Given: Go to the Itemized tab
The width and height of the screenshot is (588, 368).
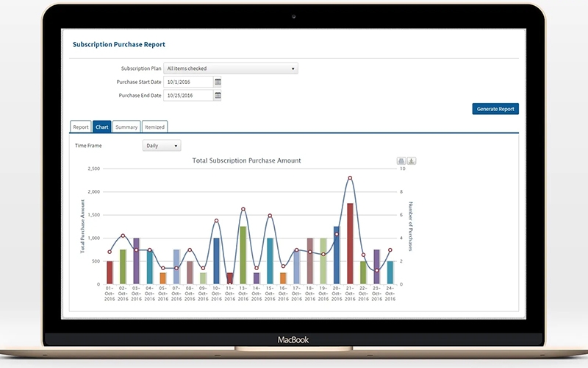Looking at the screenshot, I should (154, 127).
